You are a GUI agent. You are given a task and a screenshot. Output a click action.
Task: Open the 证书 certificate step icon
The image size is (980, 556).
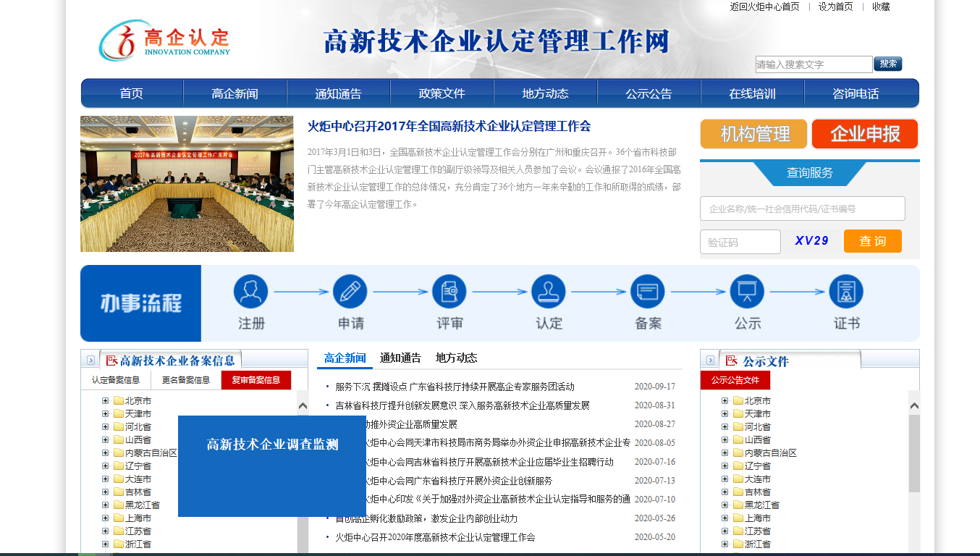click(x=845, y=290)
